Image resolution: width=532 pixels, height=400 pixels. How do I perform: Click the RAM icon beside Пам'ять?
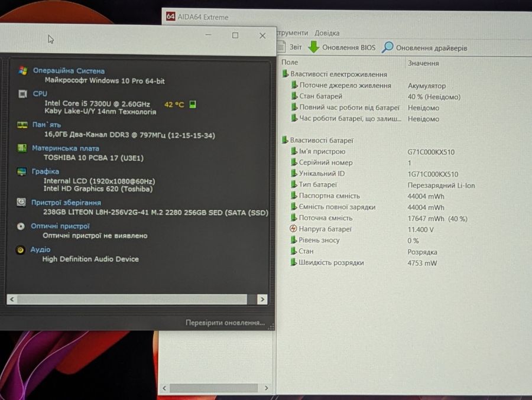[x=22, y=125]
